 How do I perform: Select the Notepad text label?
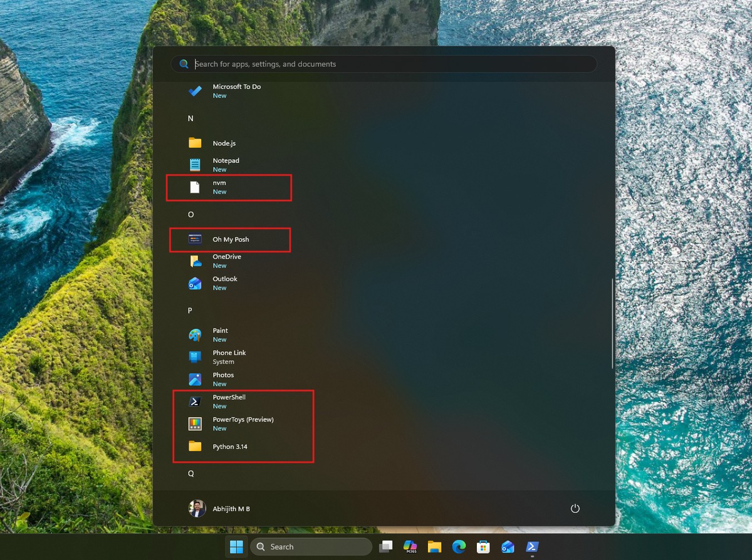tap(226, 160)
